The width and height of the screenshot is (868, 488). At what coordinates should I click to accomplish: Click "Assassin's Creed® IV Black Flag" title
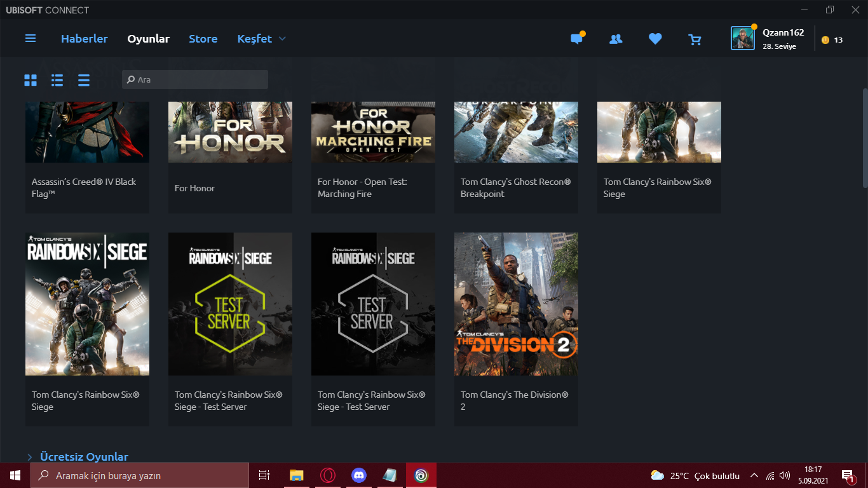pos(84,188)
